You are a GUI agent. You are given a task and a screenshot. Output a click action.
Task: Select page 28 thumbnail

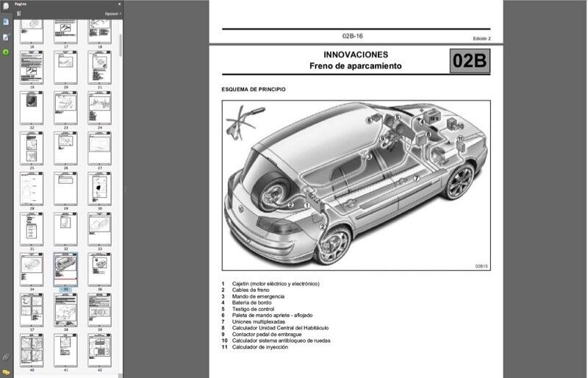coord(32,189)
